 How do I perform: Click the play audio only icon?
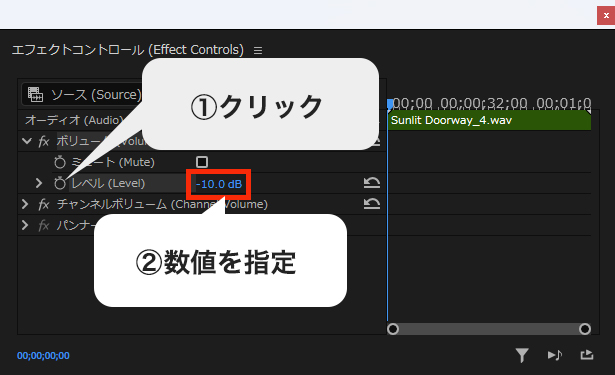555,355
